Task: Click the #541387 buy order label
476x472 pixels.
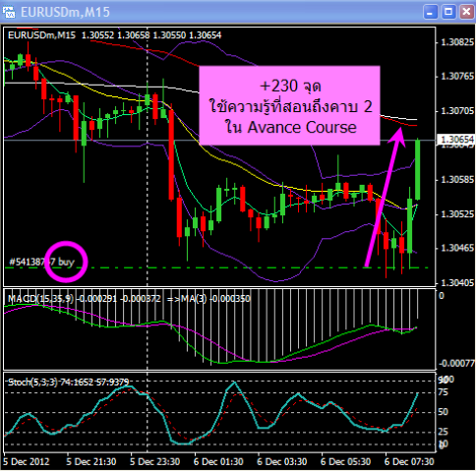Action: point(42,262)
